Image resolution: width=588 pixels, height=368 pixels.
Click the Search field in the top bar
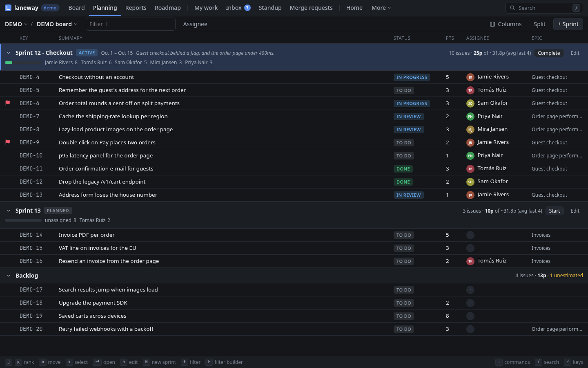tap(544, 8)
